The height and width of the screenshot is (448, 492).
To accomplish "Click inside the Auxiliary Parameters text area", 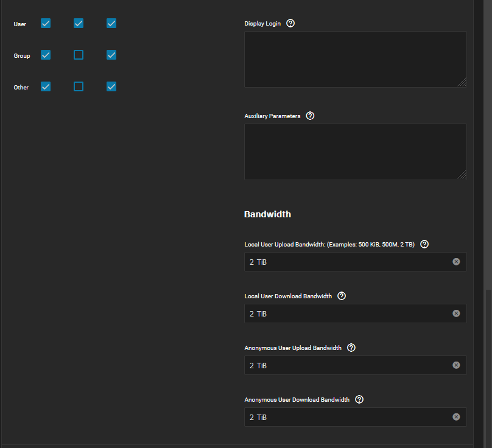I will click(x=355, y=152).
